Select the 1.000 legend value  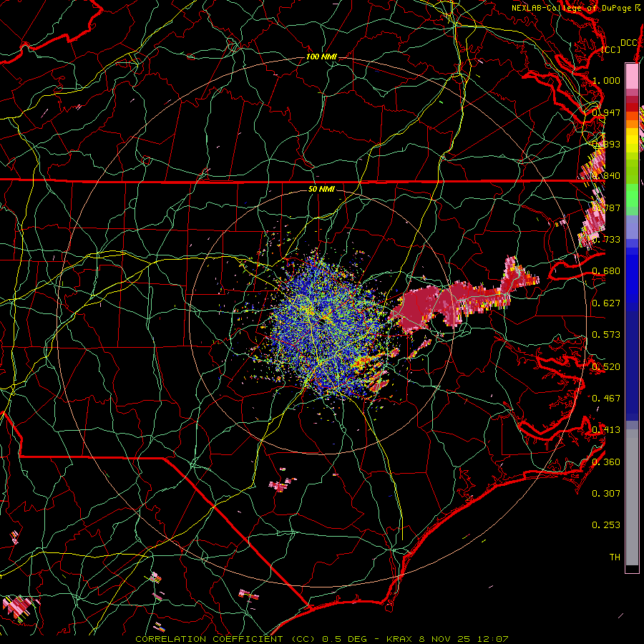click(x=606, y=80)
